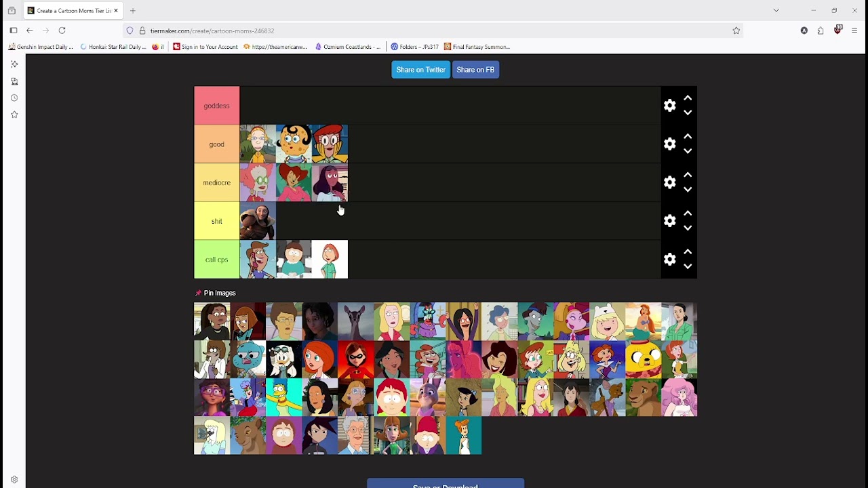
Task: Open the sidebar bookmarks star icon
Action: (14, 115)
